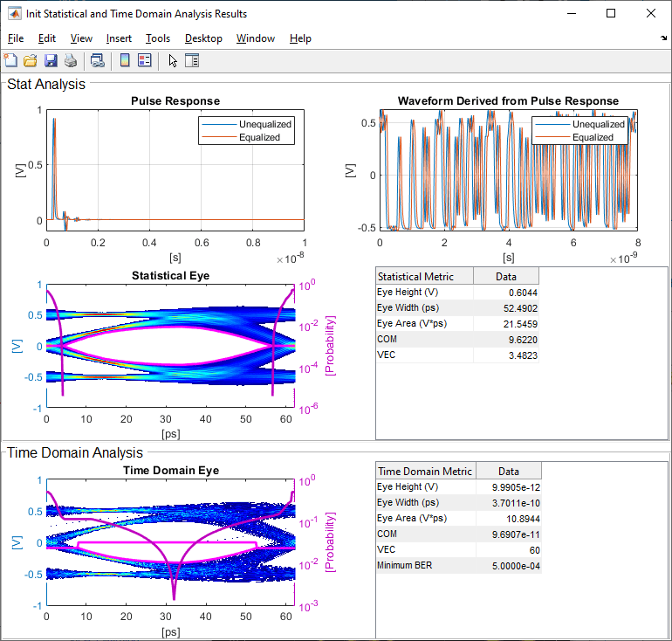Open the Desktop menu
Viewport: 672px width, 641px height.
203,38
